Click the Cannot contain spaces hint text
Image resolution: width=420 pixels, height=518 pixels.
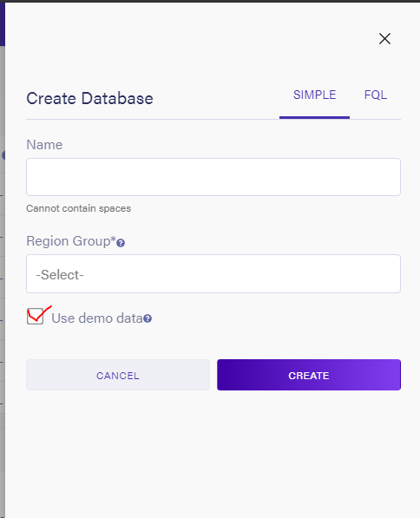[79, 208]
